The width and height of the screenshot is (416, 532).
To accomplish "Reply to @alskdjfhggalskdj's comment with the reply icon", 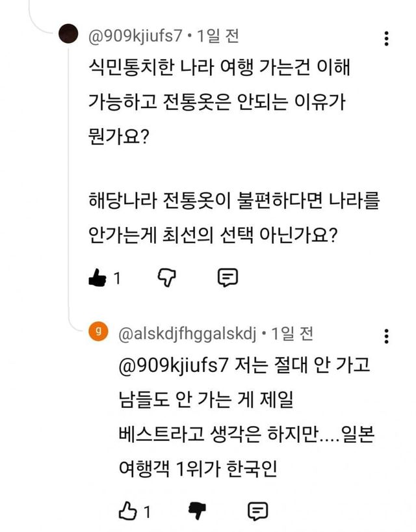I will pyautogui.click(x=258, y=511).
